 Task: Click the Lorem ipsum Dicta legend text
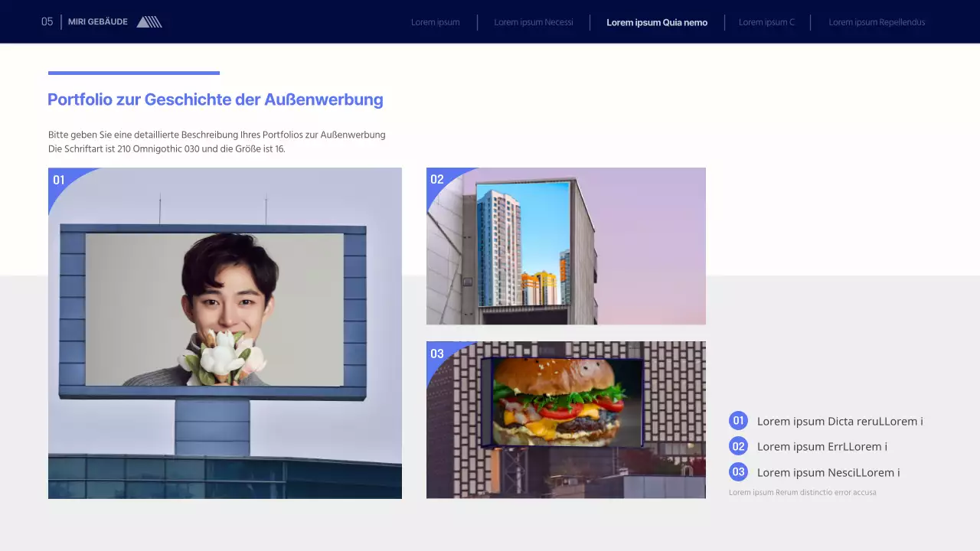click(840, 421)
